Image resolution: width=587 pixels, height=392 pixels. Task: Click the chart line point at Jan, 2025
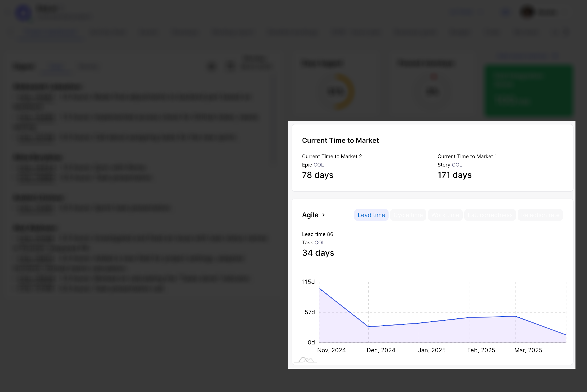pyautogui.click(x=419, y=323)
